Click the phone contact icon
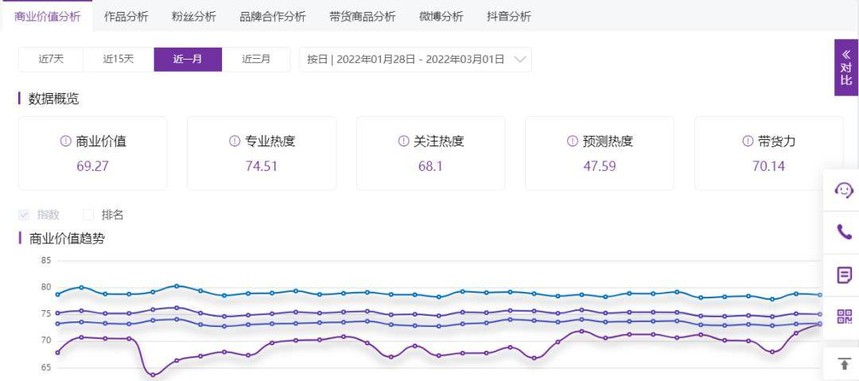Image resolution: width=859 pixels, height=381 pixels. point(844,232)
